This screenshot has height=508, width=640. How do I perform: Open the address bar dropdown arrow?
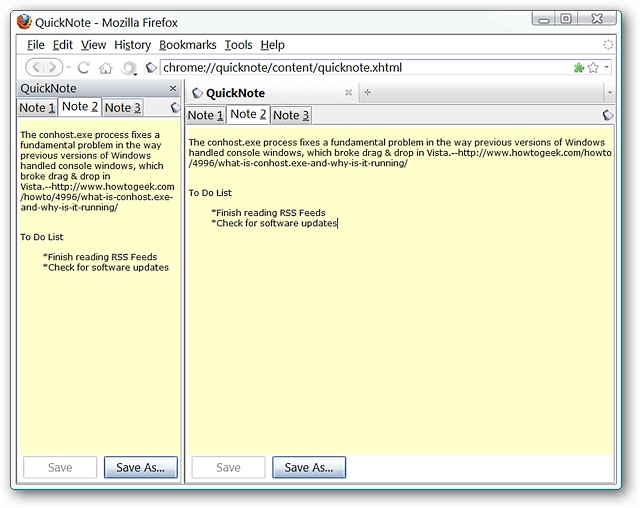coord(607,67)
